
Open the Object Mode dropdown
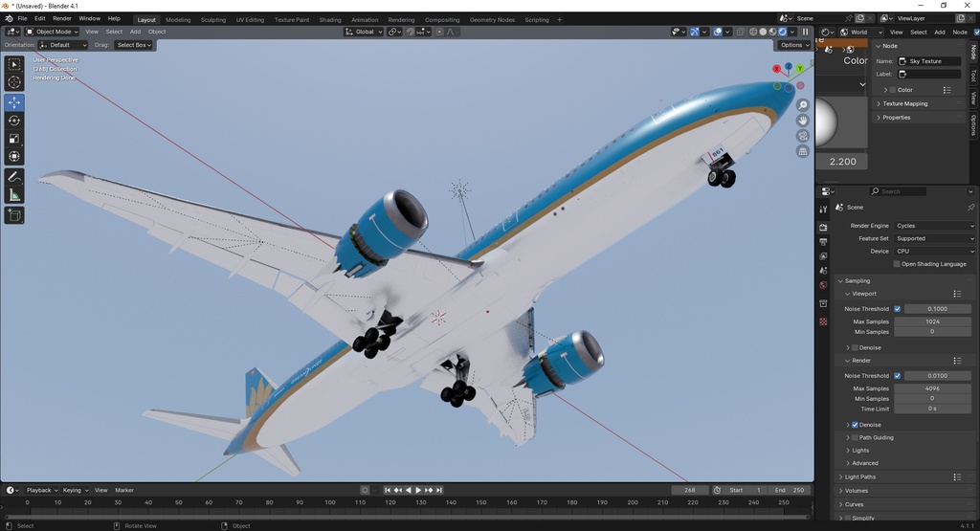[x=53, y=32]
